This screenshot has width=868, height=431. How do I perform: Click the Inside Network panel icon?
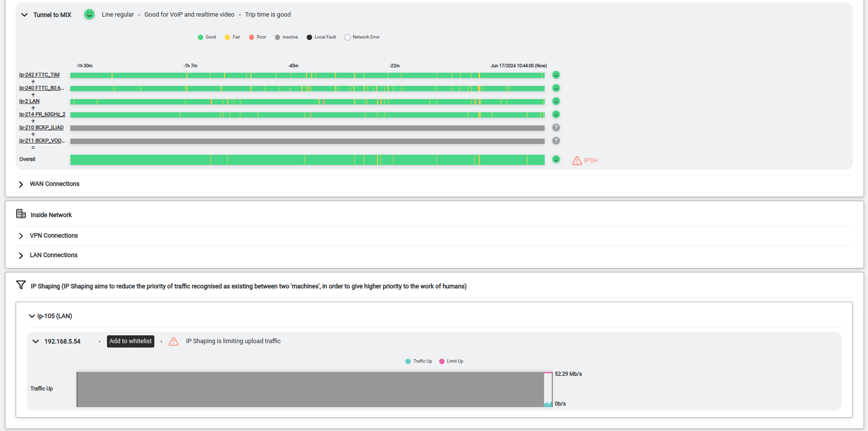pyautogui.click(x=21, y=214)
